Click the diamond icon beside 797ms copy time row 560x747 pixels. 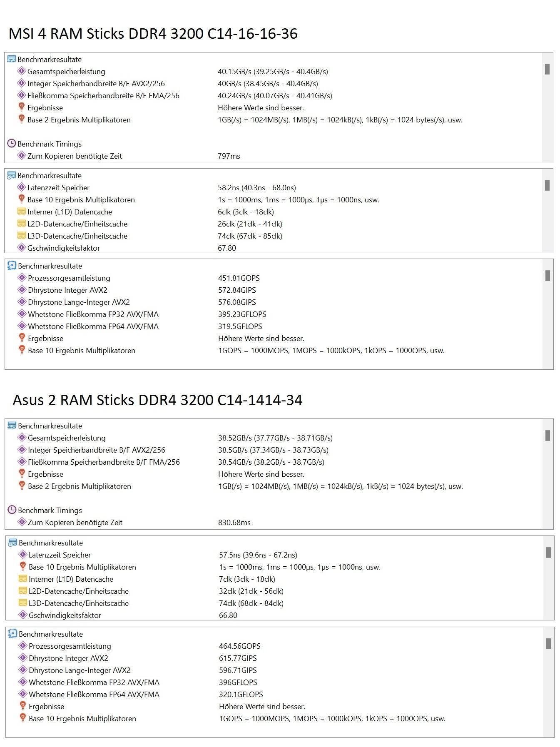point(22,155)
